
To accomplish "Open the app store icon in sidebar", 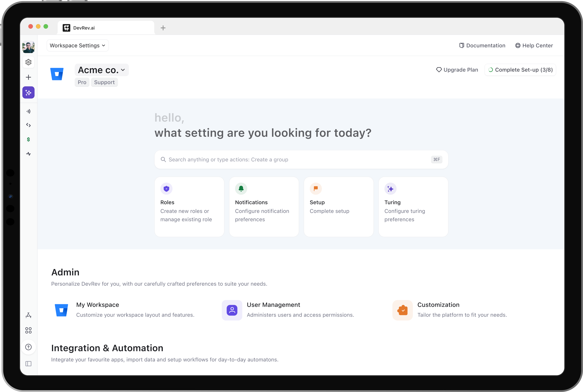I will 29,315.
